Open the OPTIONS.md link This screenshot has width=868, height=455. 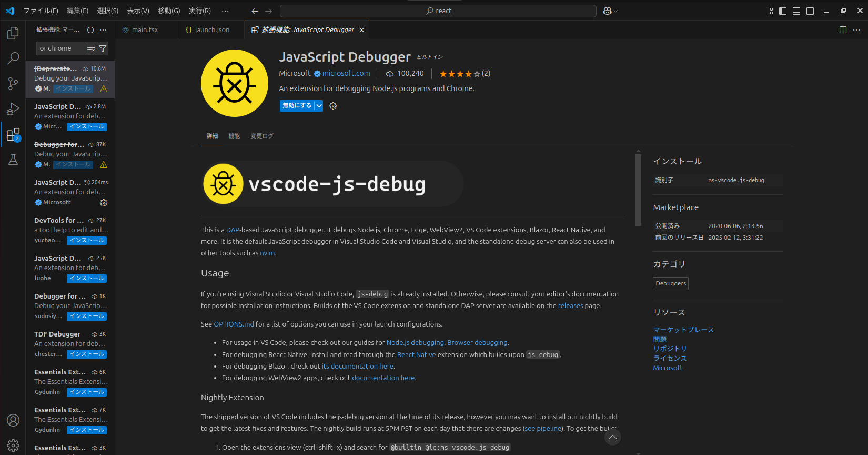pyautogui.click(x=234, y=324)
